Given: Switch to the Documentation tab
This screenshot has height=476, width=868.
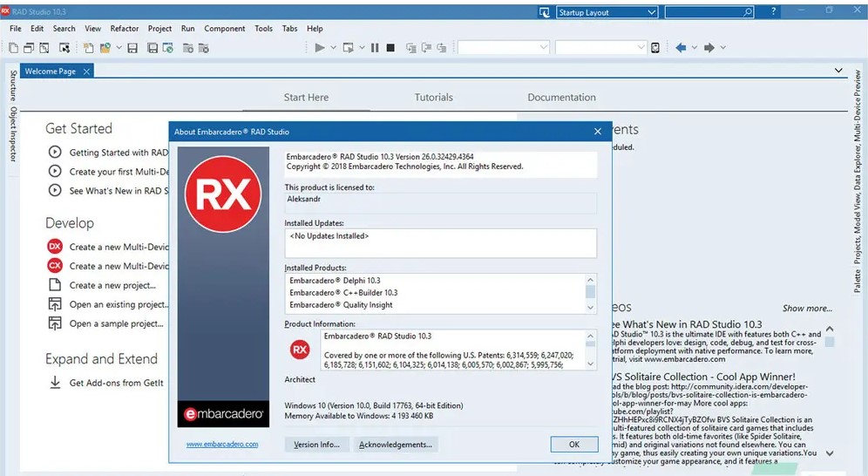Looking at the screenshot, I should click(x=562, y=97).
